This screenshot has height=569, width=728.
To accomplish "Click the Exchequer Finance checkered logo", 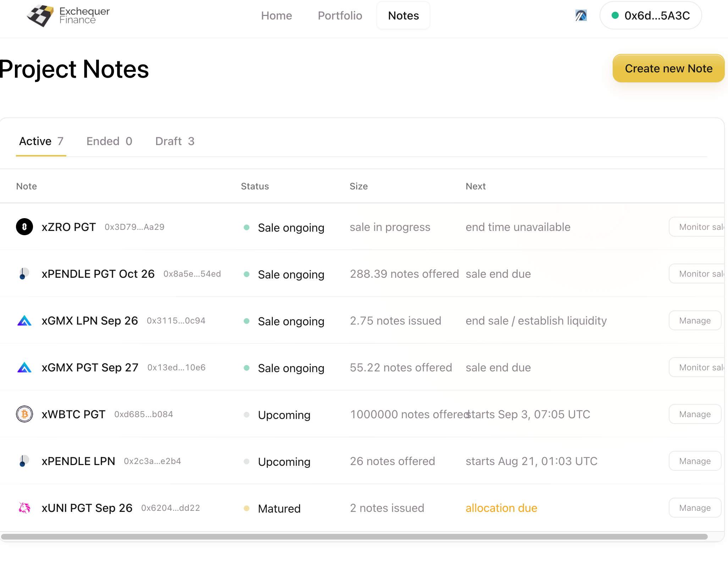I will point(40,16).
